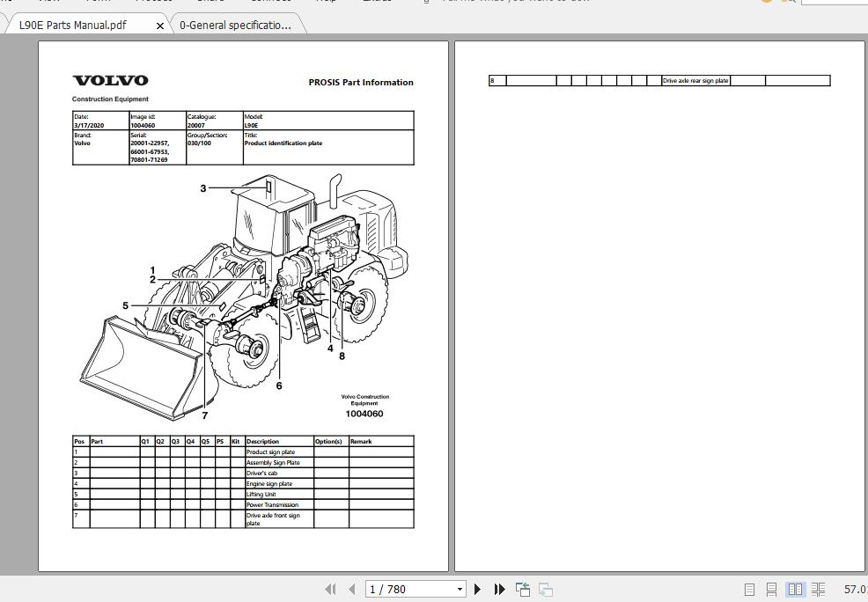Viewport: 868px width, 602px height.
Task: Select the L90E Parts Manual.pdf tab
Action: pyautogui.click(x=75, y=25)
